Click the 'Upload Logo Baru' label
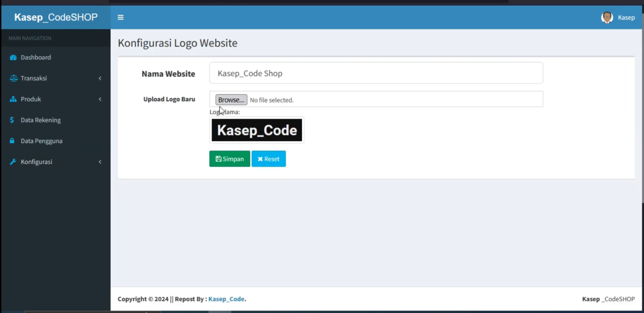The height and width of the screenshot is (313, 644). pos(169,99)
